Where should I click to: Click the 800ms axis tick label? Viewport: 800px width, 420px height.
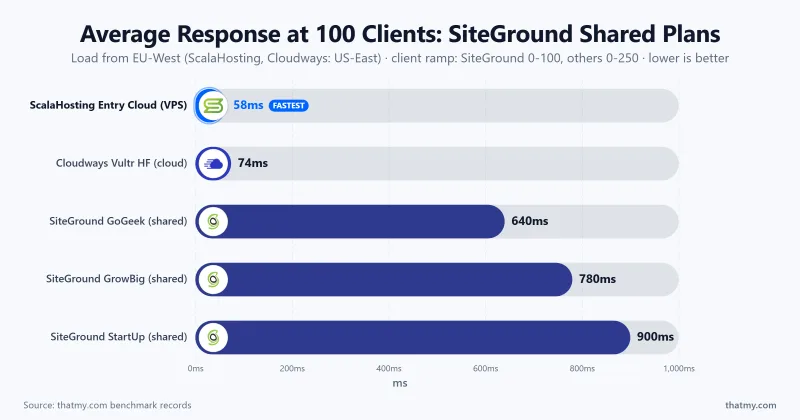pos(582,368)
